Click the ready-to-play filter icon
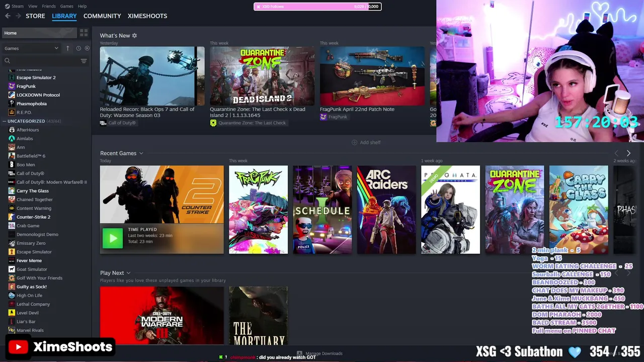Image resolution: width=644 pixels, height=362 pixels. [87, 48]
